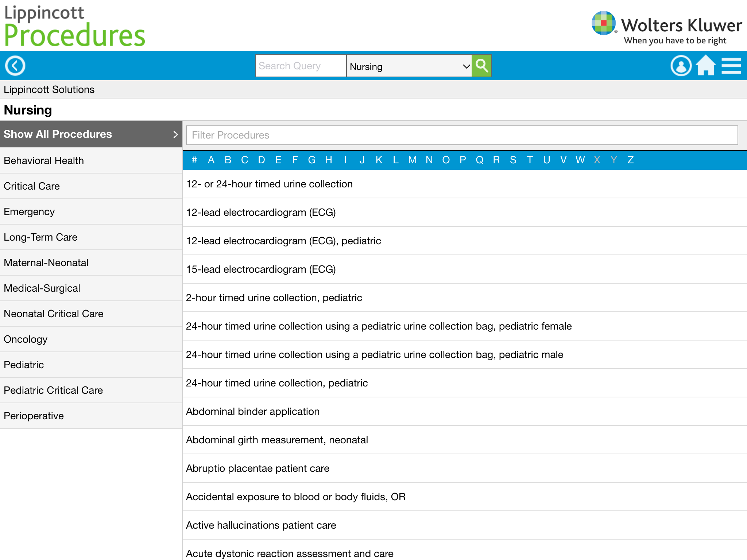
Task: Open Active hallucinations patient care
Action: 465,525
